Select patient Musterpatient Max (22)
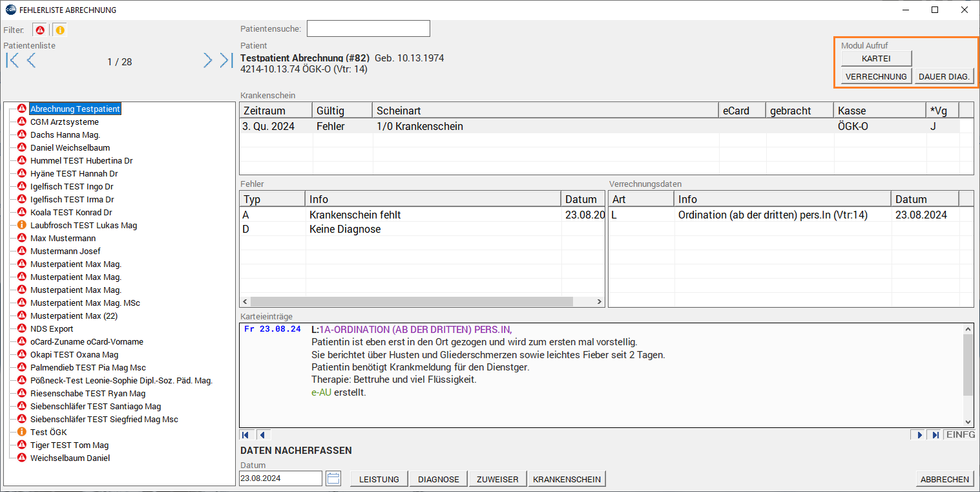Image resolution: width=980 pixels, height=492 pixels. coord(74,316)
